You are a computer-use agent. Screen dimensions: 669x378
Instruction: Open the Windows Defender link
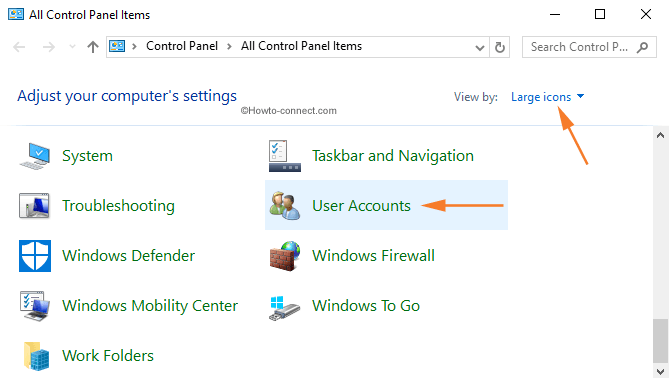(128, 256)
